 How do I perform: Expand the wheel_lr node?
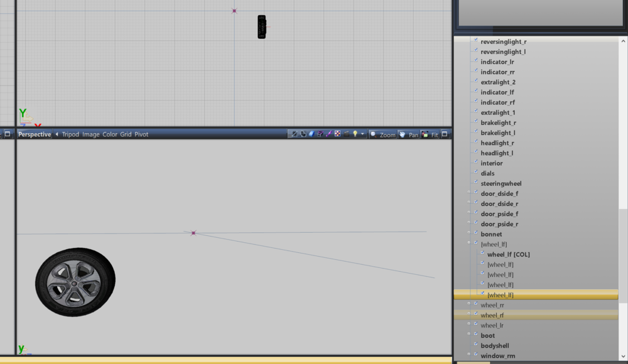(x=469, y=324)
